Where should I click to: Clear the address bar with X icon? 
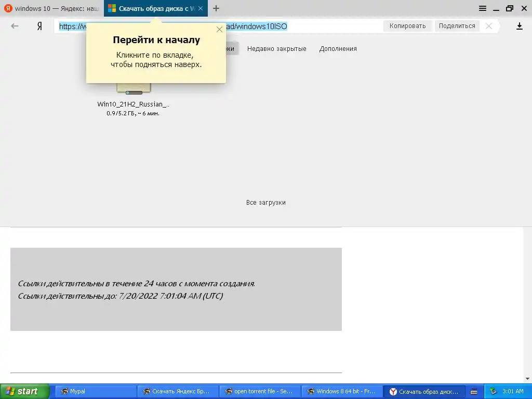click(488, 26)
